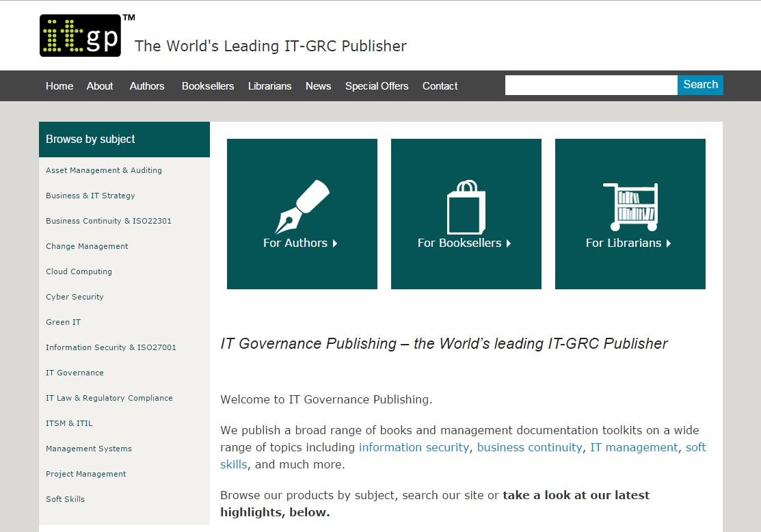Click the fountain pen nib icon

(x=302, y=207)
